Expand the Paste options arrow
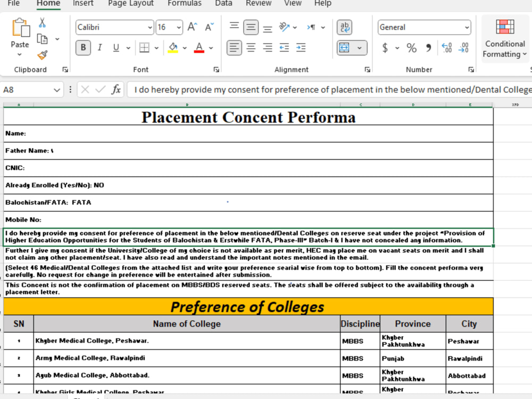 (x=20, y=54)
